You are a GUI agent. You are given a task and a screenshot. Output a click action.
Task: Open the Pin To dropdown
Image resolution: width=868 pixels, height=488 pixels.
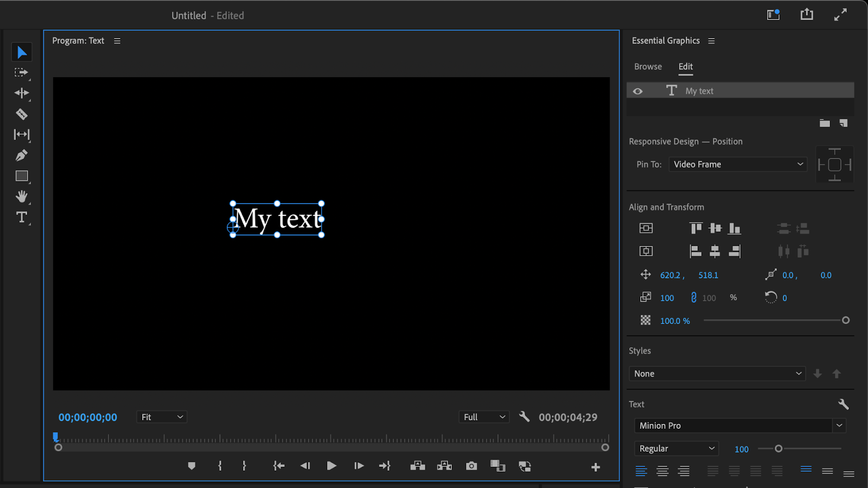click(x=738, y=164)
